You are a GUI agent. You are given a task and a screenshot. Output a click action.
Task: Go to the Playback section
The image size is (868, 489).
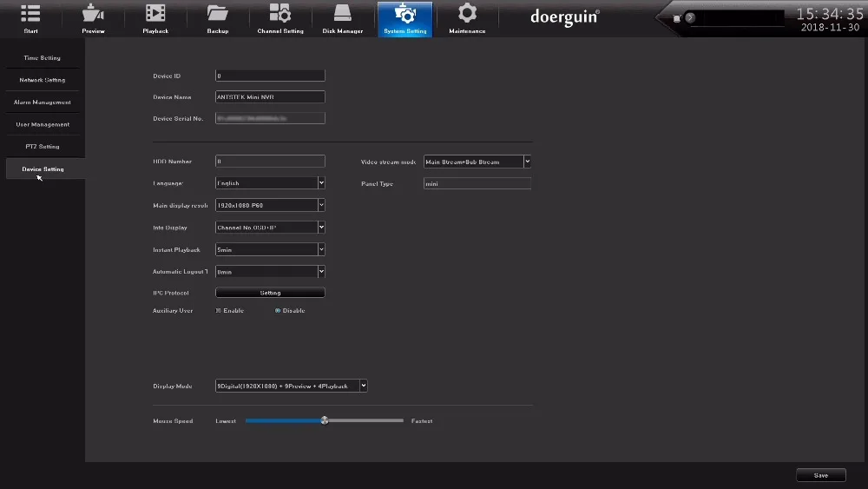[155, 18]
